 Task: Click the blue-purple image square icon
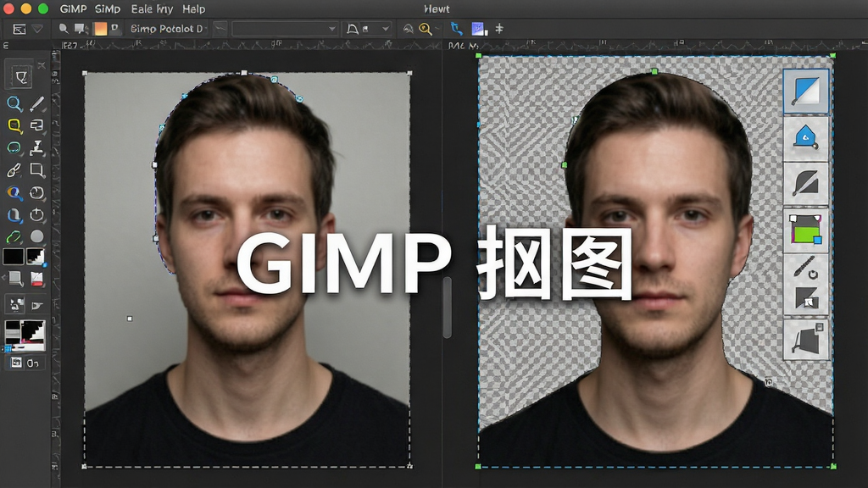(x=478, y=29)
